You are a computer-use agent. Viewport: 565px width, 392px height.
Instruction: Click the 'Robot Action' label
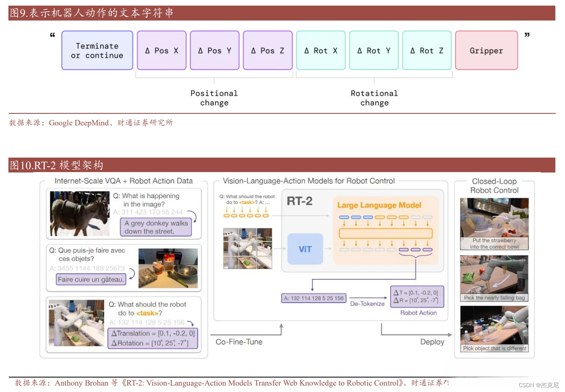419,313
